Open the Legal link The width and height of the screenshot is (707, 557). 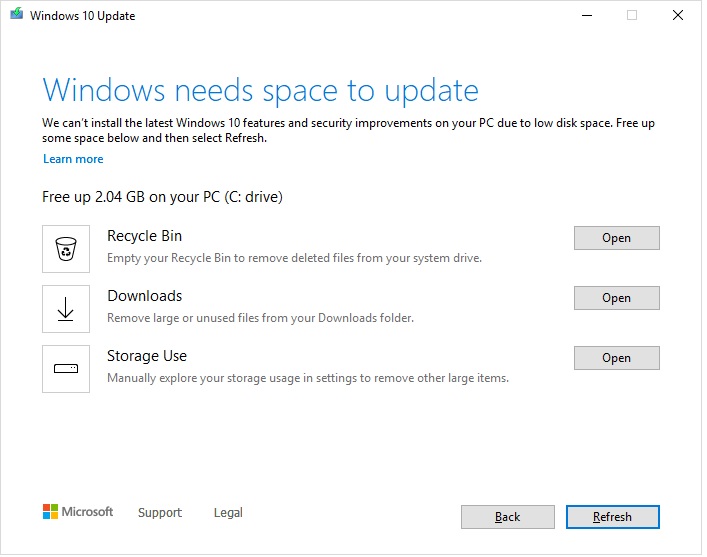228,512
